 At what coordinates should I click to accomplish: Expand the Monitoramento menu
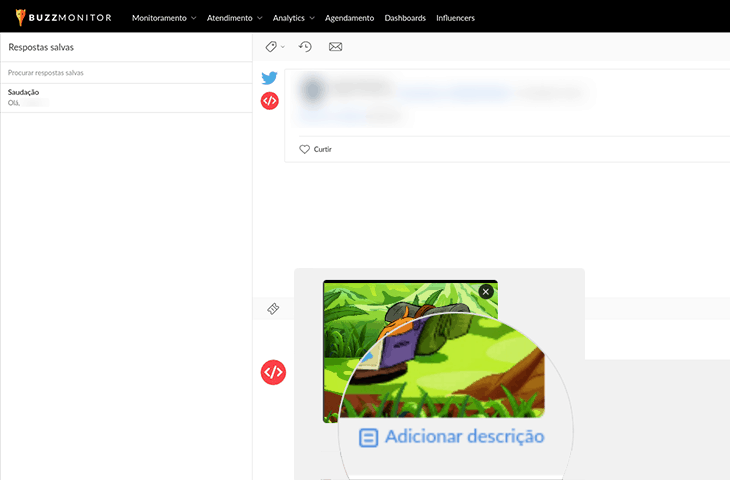tap(164, 18)
